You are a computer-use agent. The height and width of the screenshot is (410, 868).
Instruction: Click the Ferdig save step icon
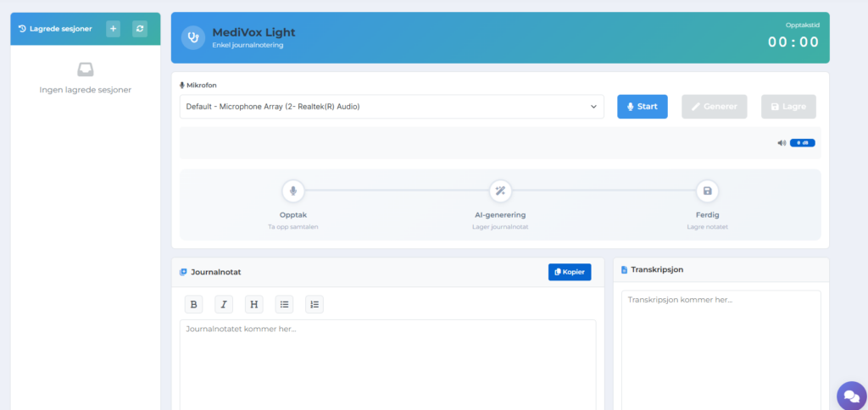[x=707, y=191]
